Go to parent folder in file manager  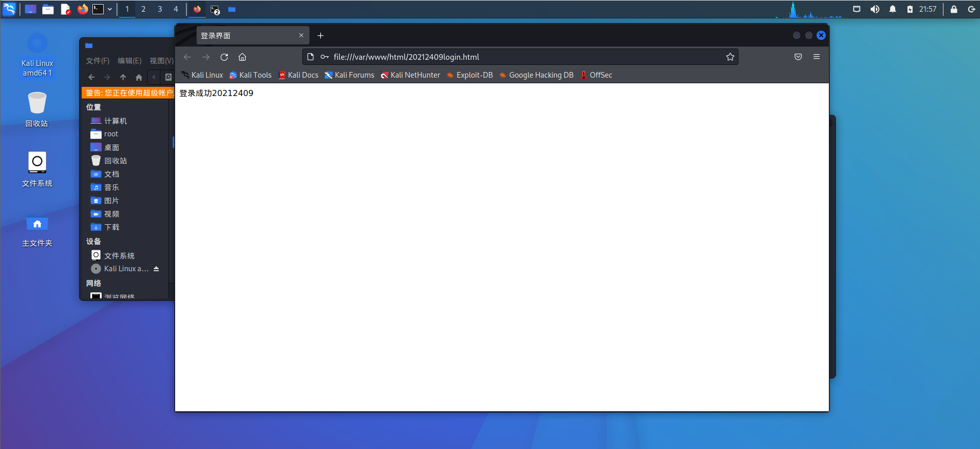pos(123,77)
